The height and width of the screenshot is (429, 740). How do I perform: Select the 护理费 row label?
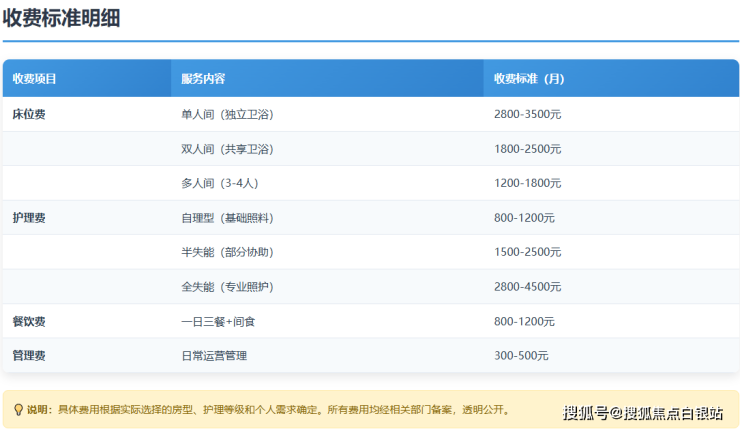[x=29, y=217]
